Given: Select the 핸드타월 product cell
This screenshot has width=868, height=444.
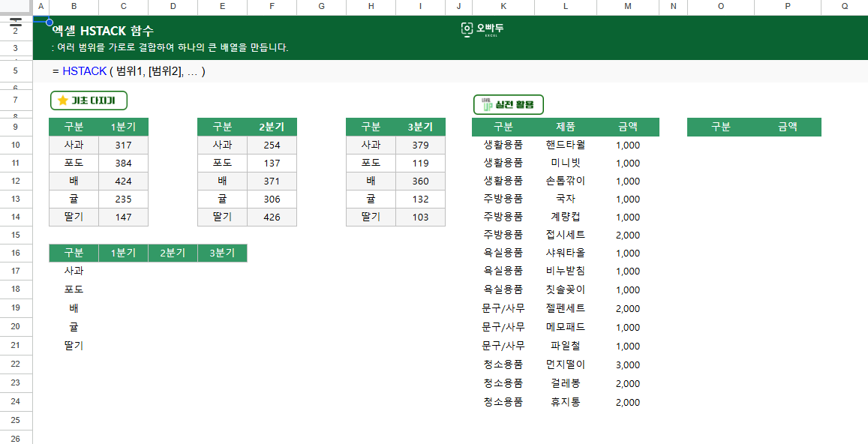Looking at the screenshot, I should 565,145.
